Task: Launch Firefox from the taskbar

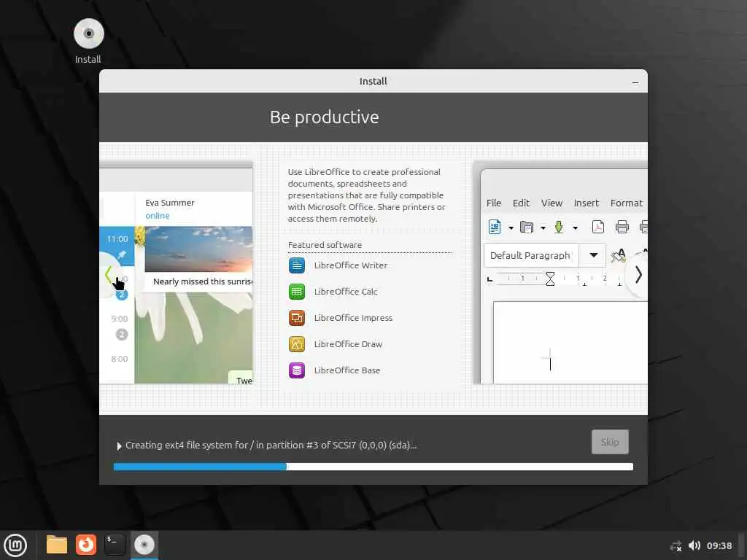Action: point(86,545)
